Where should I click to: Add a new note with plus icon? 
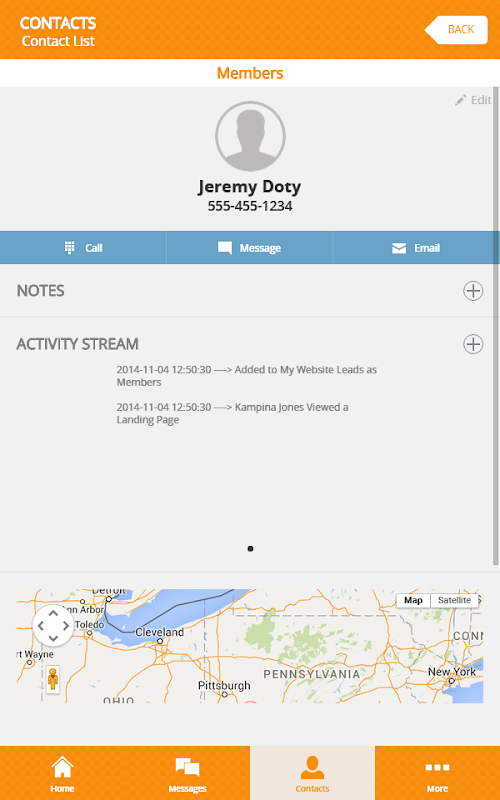pyautogui.click(x=473, y=291)
